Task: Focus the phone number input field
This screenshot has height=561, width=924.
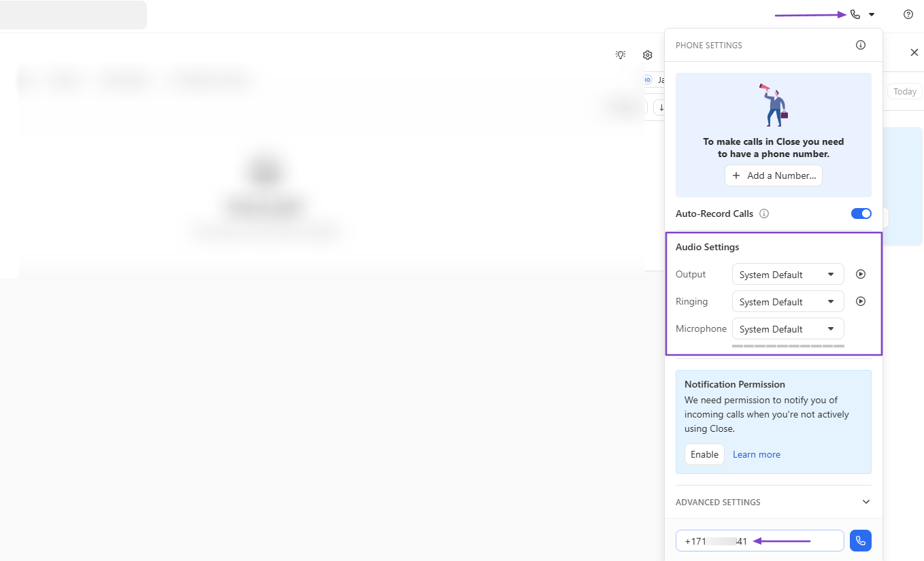Action: tap(760, 541)
